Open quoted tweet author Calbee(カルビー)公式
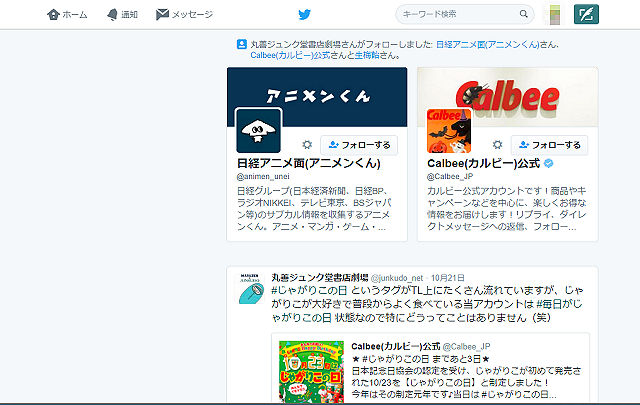Image resolution: width=640 pixels, height=405 pixels. click(x=396, y=346)
